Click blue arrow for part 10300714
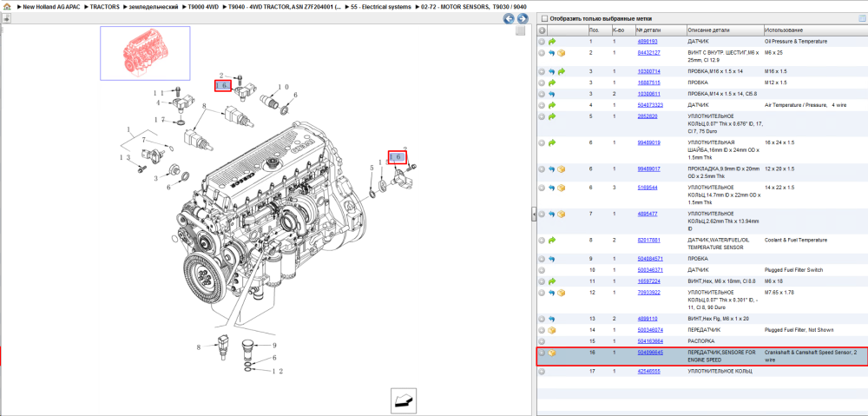Viewport: 868px width, 416px height. 552,72
